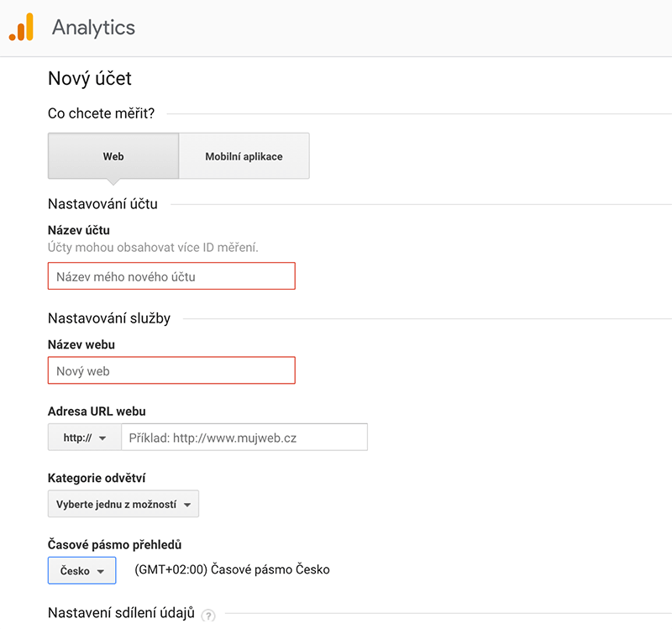Image resolution: width=672 pixels, height=629 pixels.
Task: Click the Vyberte jednu z možností selector
Action: (x=123, y=504)
